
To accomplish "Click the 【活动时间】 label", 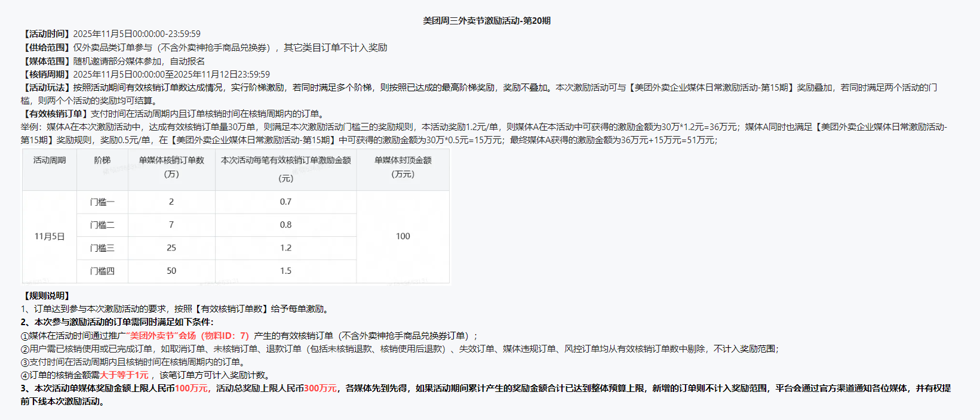I will (47, 34).
